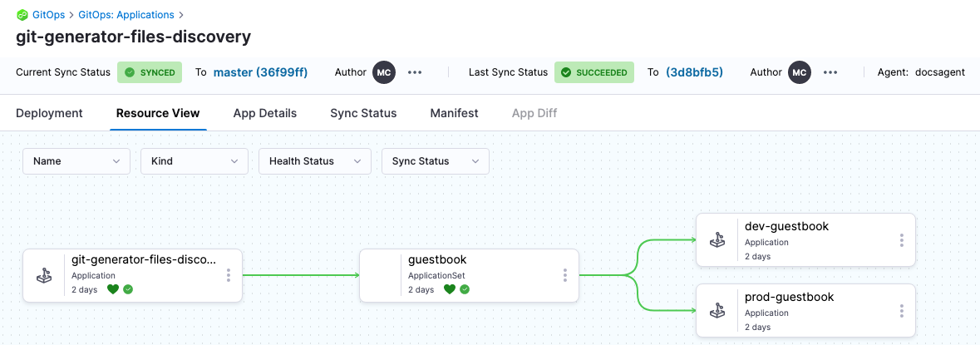Switch to the Deployment tab
Screen dimensions: 980x345
pos(49,113)
